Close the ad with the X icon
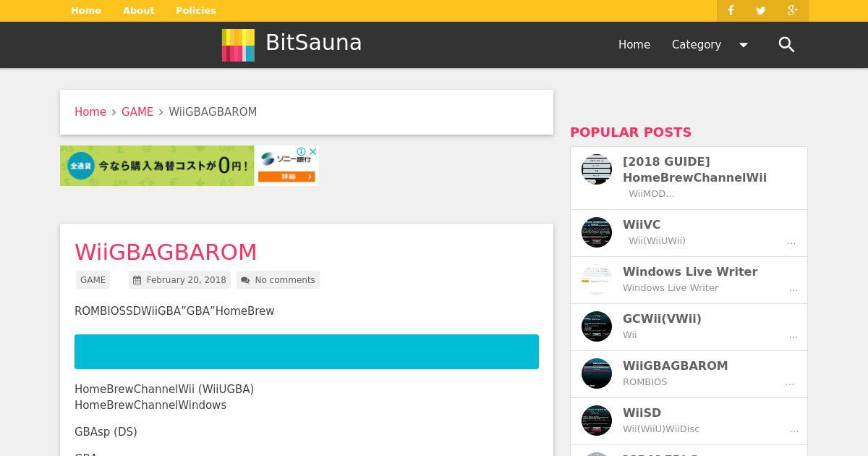The image size is (868, 456). point(313,151)
